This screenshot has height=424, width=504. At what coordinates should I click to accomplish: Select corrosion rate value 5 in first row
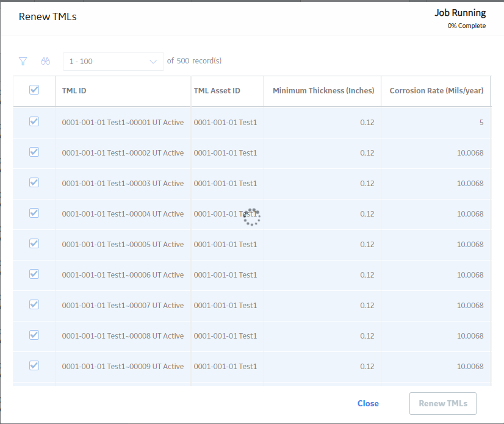coord(481,123)
